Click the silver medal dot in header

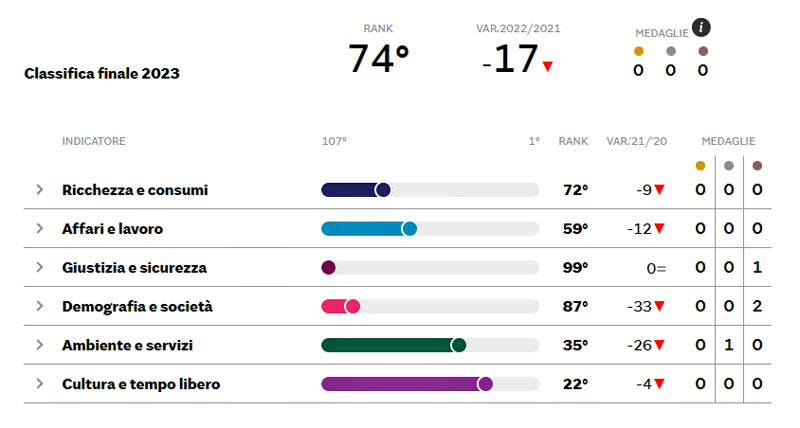coord(671,51)
